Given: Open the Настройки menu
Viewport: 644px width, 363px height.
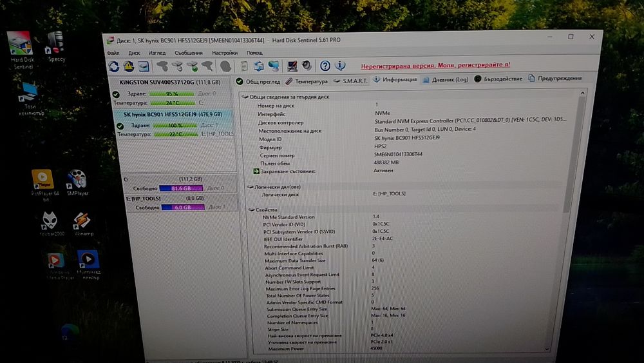Looking at the screenshot, I should click(x=225, y=53).
